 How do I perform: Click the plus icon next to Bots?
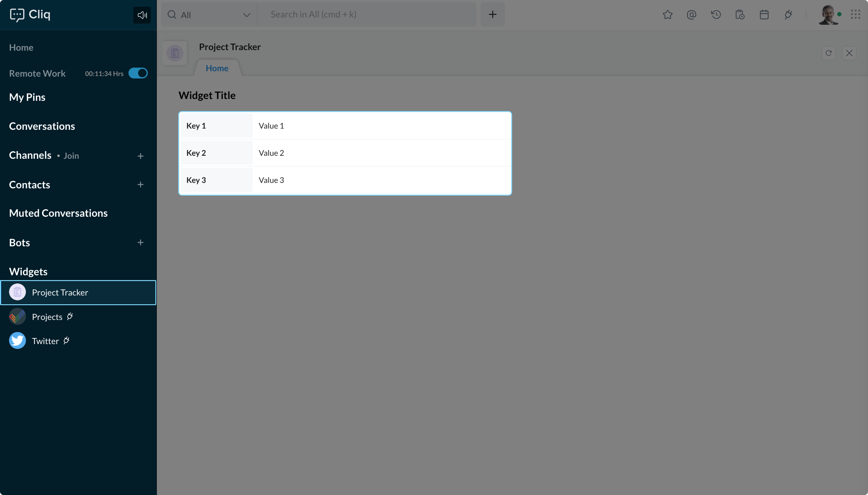140,242
